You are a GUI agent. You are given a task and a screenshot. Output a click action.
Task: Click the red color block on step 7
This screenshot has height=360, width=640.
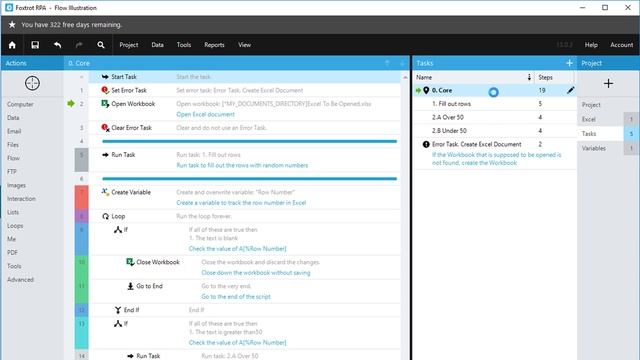[82, 198]
